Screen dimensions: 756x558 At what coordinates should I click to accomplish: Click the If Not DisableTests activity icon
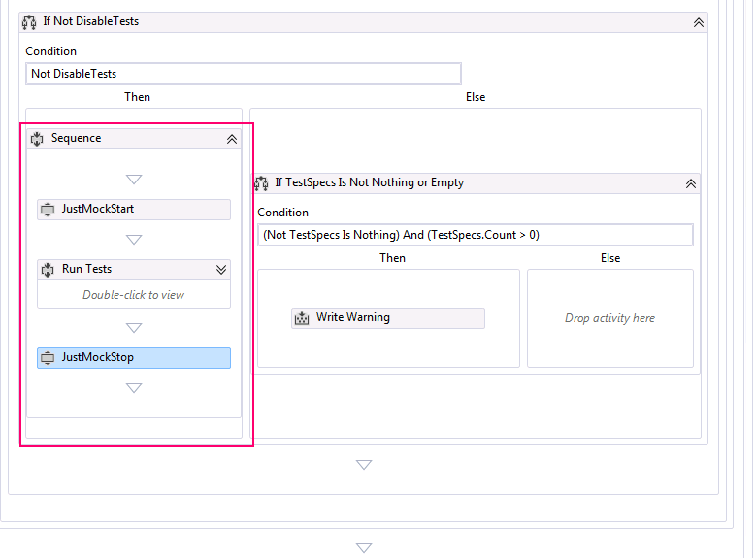29,21
